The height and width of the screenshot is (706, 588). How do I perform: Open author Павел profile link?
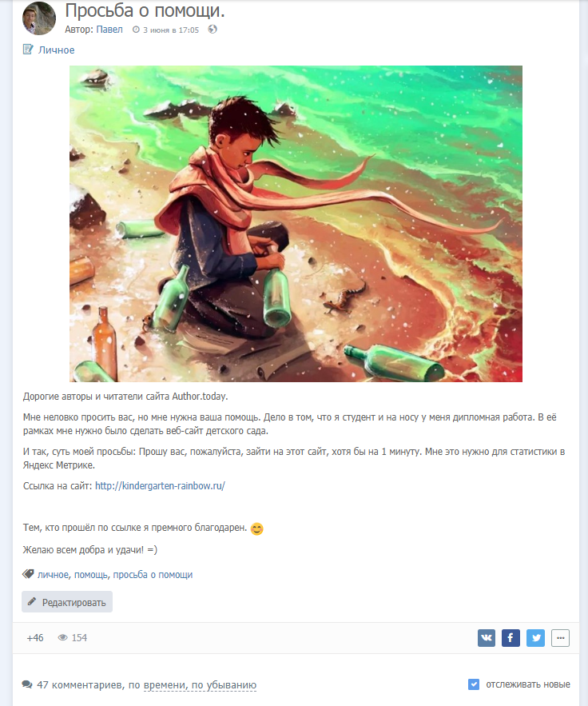coord(109,30)
